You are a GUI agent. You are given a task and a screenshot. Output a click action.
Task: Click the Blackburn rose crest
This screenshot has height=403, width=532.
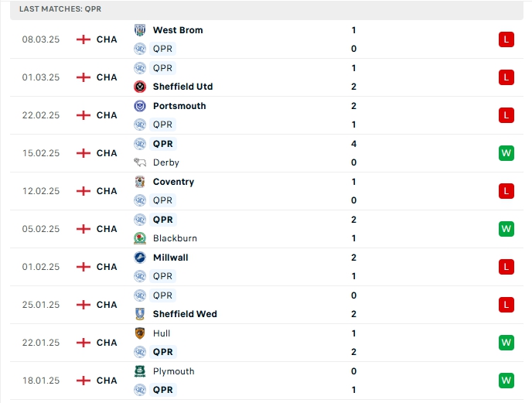tap(140, 238)
